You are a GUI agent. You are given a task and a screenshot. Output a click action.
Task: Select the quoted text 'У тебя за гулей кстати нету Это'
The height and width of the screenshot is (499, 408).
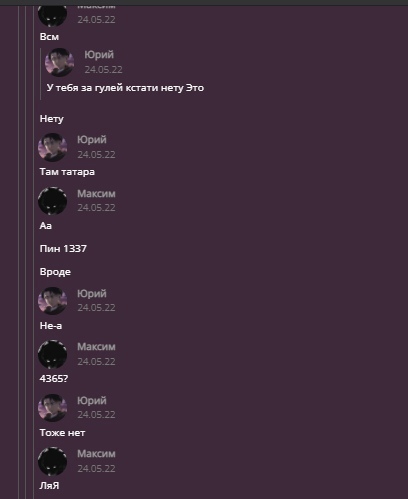point(125,88)
